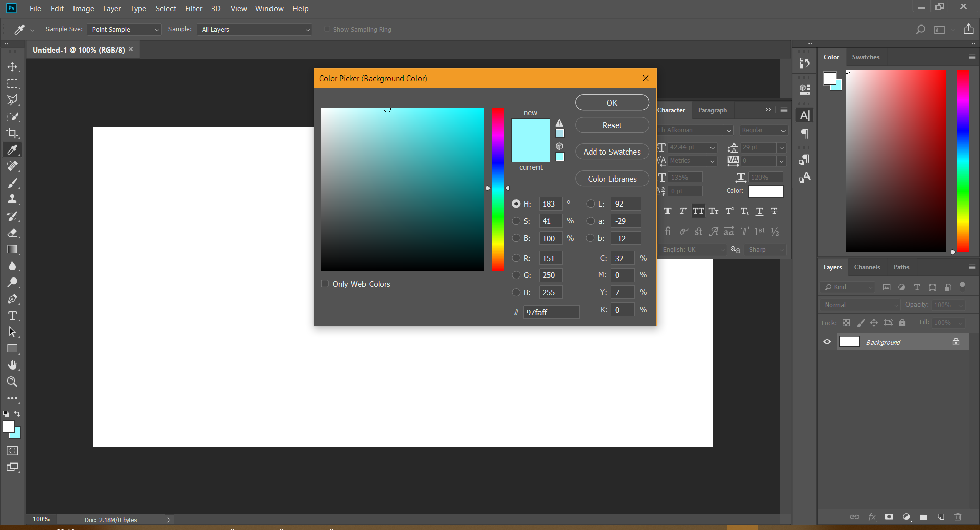Select the Quick Selection tool
Image resolution: width=980 pixels, height=530 pixels.
[x=12, y=117]
